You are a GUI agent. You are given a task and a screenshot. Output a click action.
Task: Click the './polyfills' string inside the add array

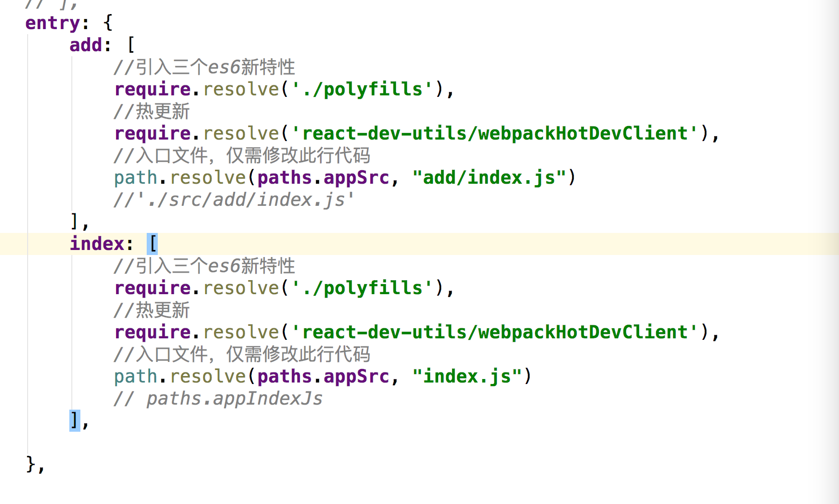362,89
